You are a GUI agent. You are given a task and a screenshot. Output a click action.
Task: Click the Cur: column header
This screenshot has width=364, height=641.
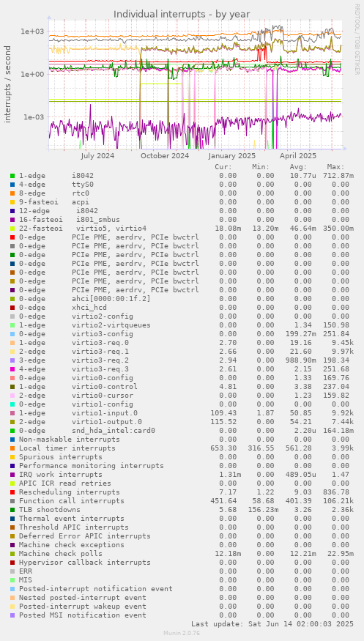223,167
